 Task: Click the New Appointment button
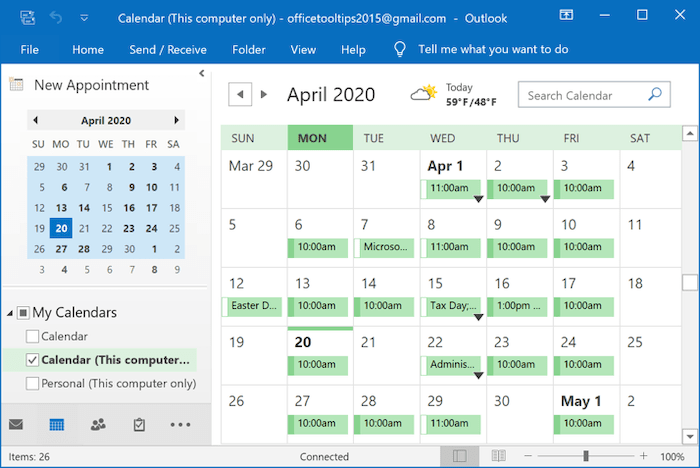79,85
